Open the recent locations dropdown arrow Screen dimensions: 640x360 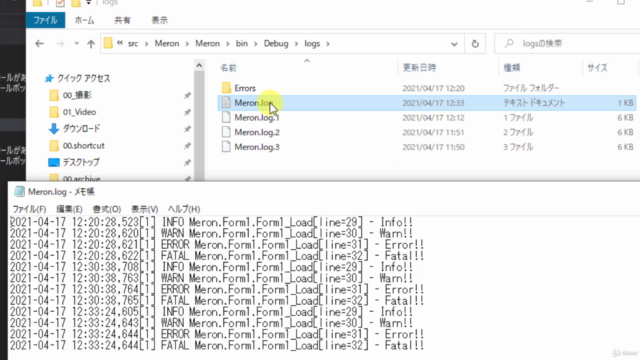pyautogui.click(x=76, y=44)
